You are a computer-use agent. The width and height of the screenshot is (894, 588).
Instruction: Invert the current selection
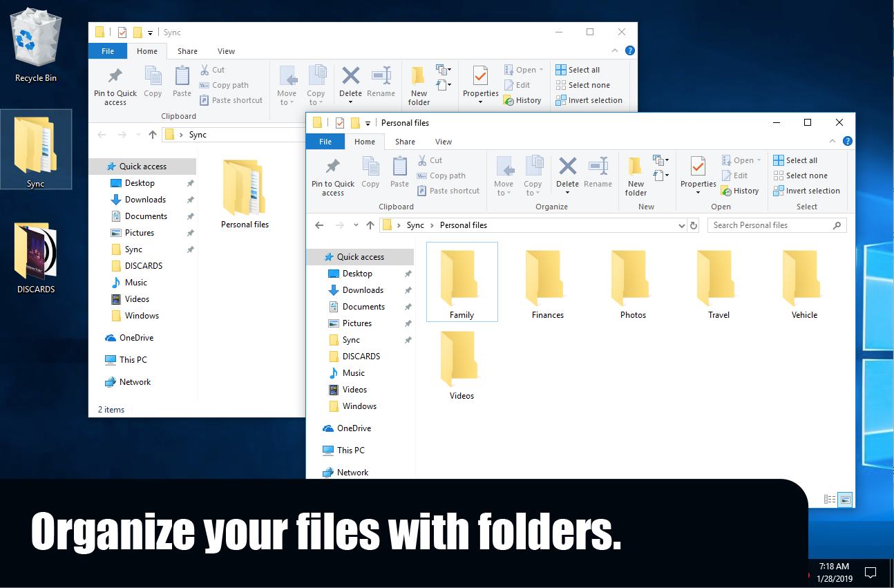pyautogui.click(x=806, y=190)
